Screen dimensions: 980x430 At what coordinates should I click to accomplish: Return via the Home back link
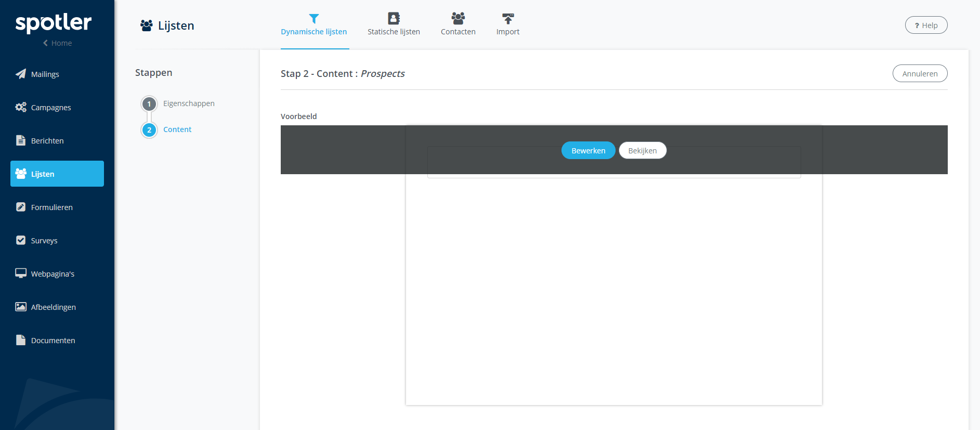[57, 43]
